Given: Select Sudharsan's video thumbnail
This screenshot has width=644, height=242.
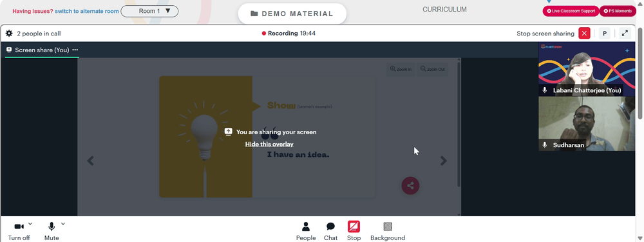Looking at the screenshot, I should pyautogui.click(x=587, y=124).
